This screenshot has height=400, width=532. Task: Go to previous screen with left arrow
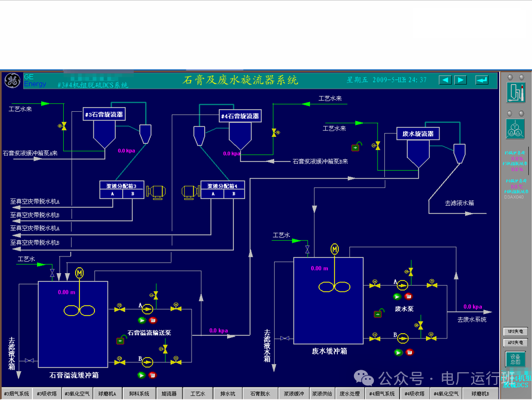tap(445, 80)
